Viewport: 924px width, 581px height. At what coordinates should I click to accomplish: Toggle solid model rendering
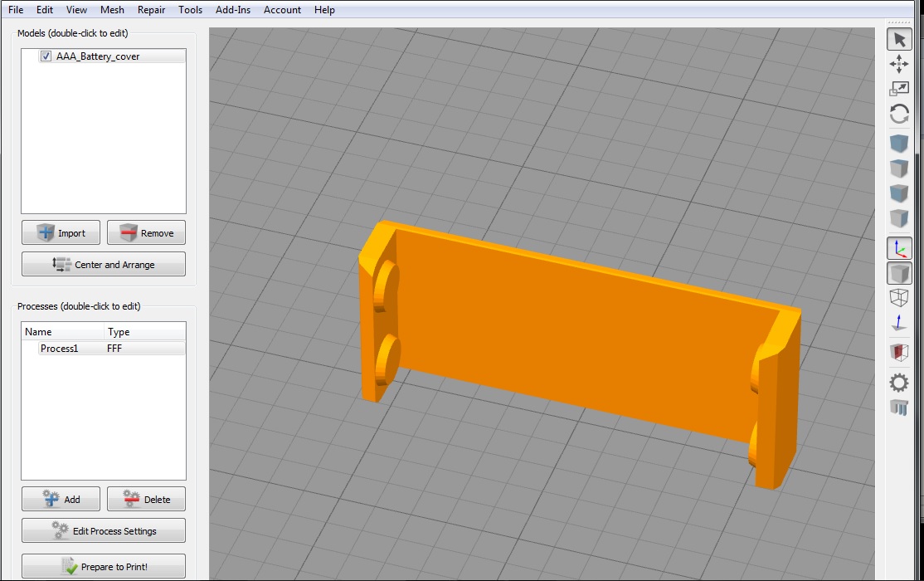click(899, 274)
